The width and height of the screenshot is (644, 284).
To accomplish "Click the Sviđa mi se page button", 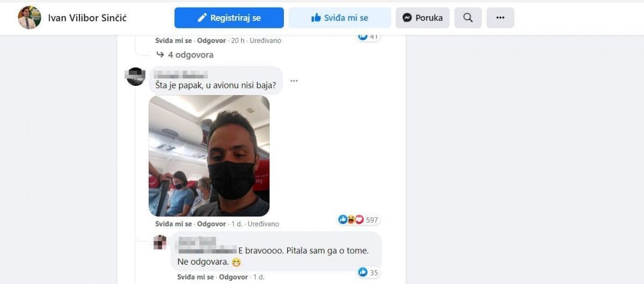I will [340, 18].
